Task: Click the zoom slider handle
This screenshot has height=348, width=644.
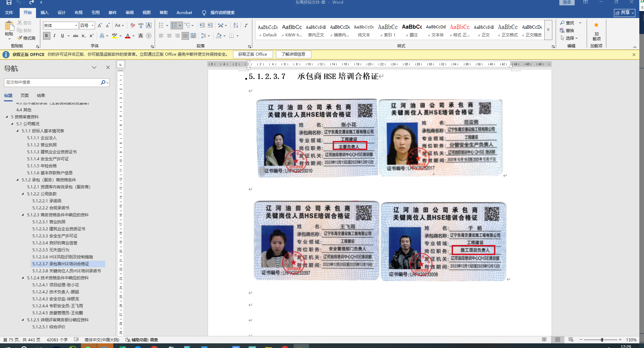Action: click(602, 340)
